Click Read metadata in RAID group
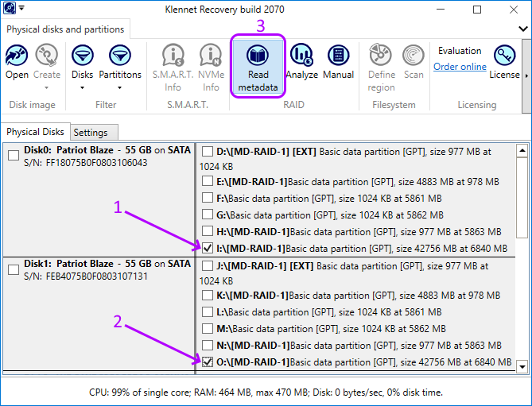Viewport: 532px width, 406px height. (258, 67)
